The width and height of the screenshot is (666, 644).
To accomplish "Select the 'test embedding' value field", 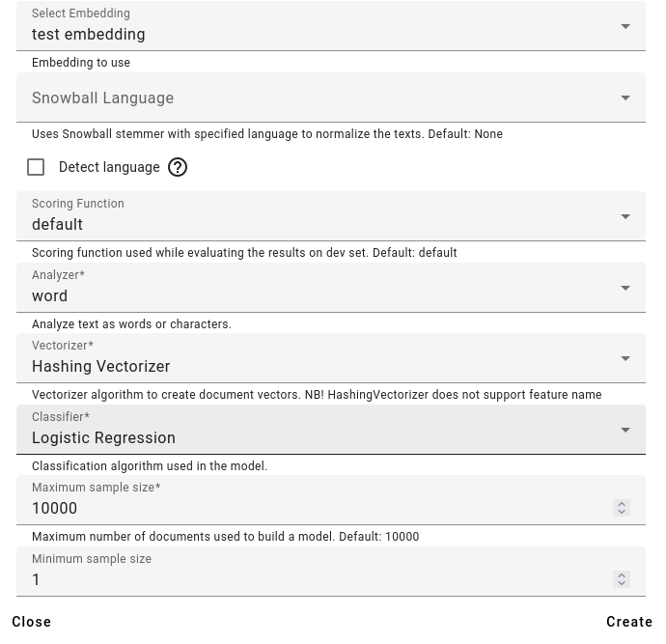I will coord(89,35).
